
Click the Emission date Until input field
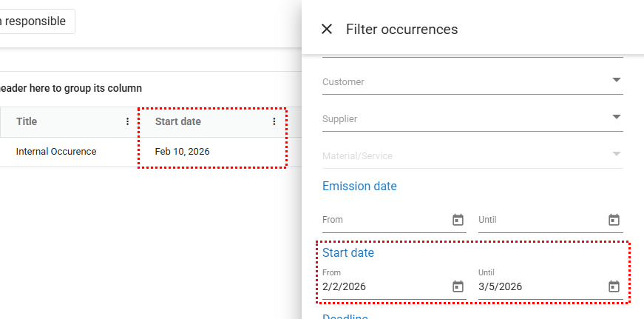point(540,220)
